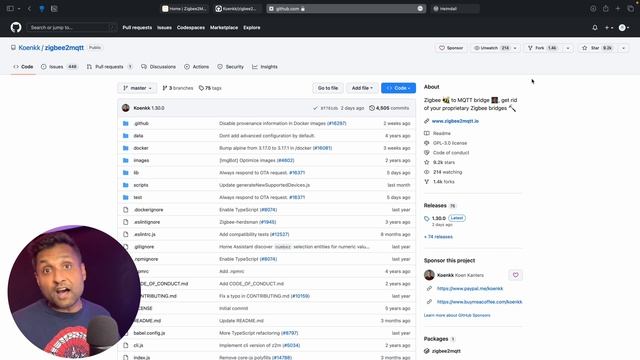Open the .eslintrc.js file
Image resolution: width=640 pixels, height=360 pixels.
(144, 234)
